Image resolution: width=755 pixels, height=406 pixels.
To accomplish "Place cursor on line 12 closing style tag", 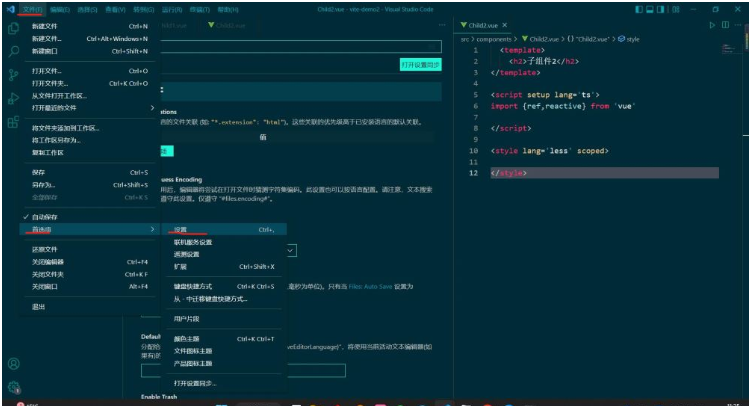I will click(x=508, y=173).
